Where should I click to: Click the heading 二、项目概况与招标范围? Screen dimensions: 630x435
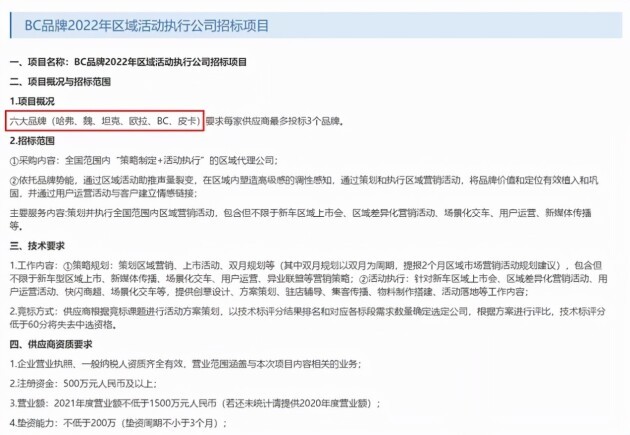click(x=60, y=82)
